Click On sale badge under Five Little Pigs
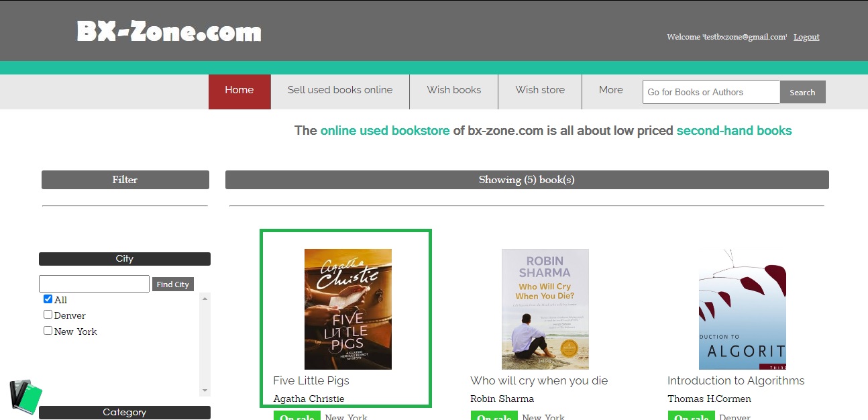The width and height of the screenshot is (868, 420). coord(297,415)
